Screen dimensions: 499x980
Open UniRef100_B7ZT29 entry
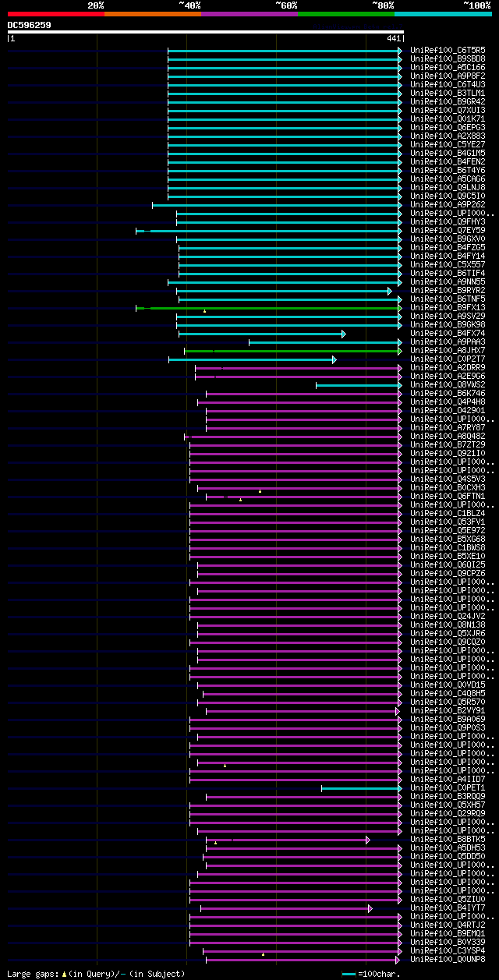[x=448, y=444]
